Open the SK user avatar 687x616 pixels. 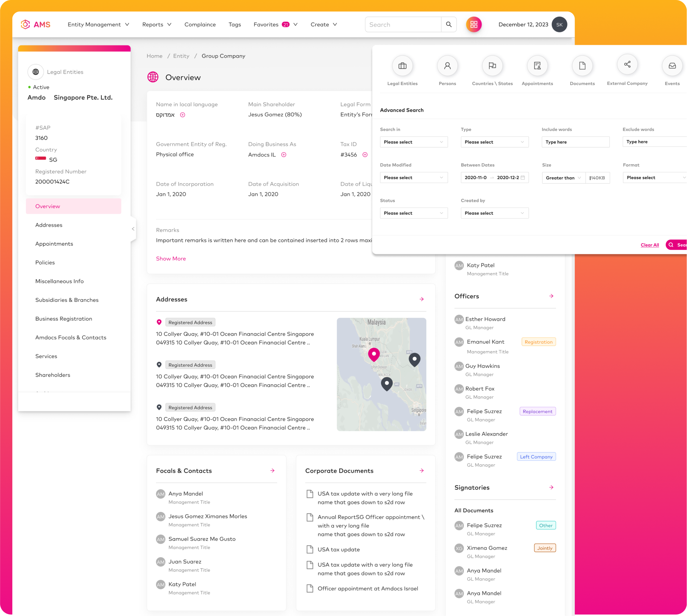(x=559, y=24)
